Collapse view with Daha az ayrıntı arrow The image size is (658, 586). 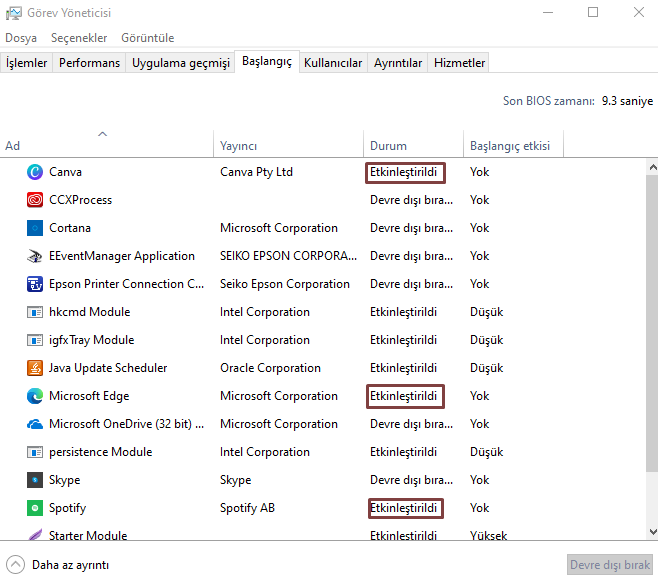15,565
